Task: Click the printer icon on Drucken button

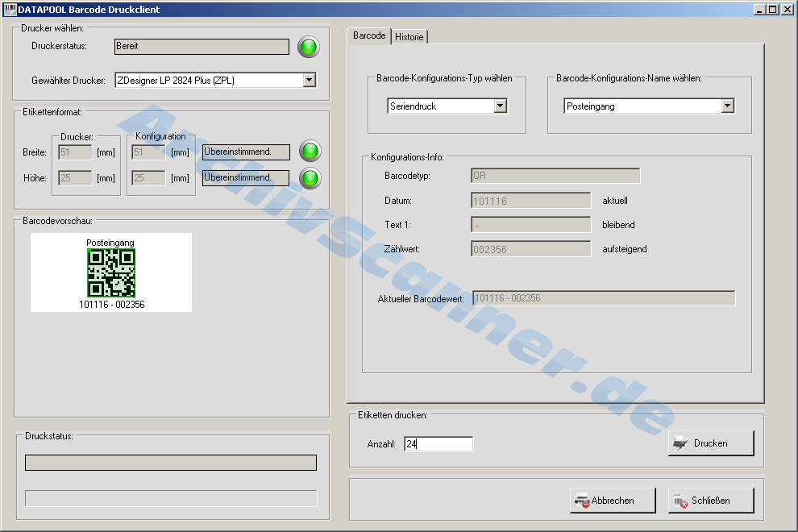Action: click(x=681, y=443)
